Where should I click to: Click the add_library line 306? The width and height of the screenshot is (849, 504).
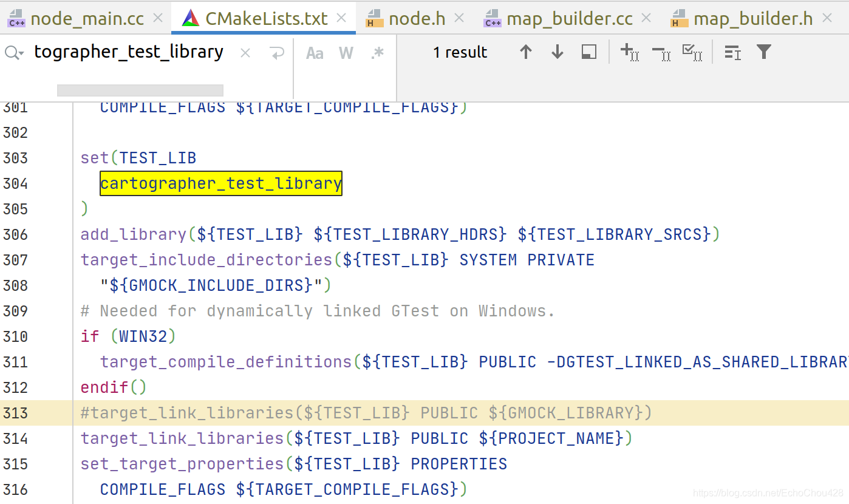pos(400,234)
